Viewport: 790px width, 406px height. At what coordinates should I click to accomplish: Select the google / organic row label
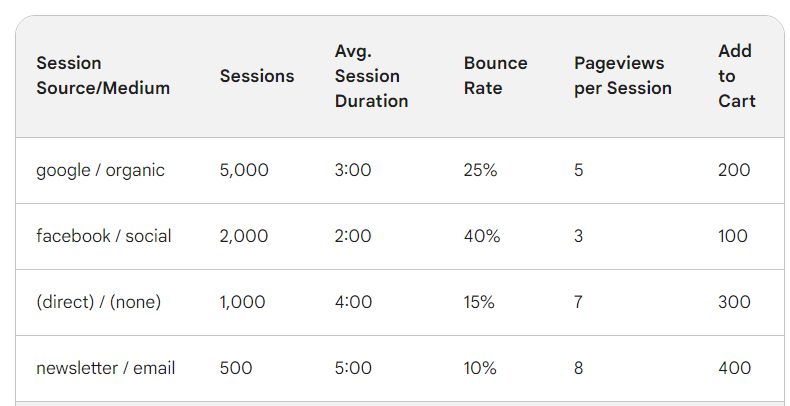pos(100,170)
